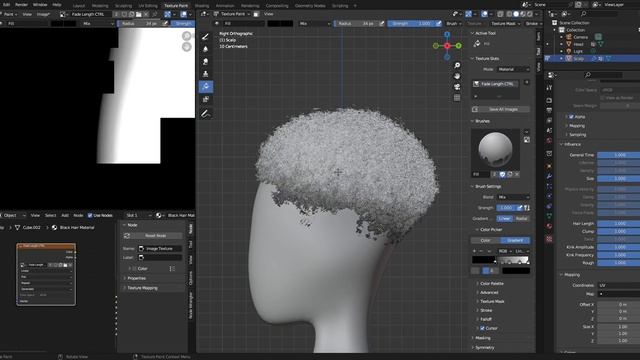
Task: Click the Reset Node button
Action: pyautogui.click(x=152, y=236)
